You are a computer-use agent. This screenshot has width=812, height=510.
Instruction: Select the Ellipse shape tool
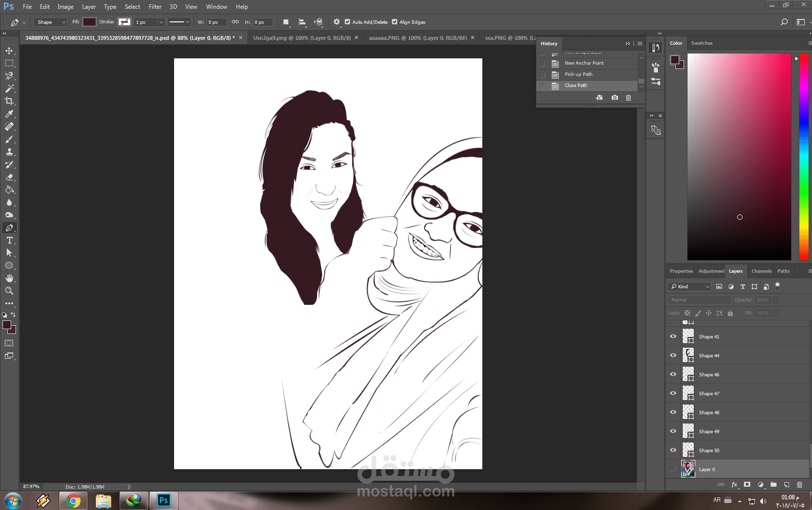[x=9, y=265]
